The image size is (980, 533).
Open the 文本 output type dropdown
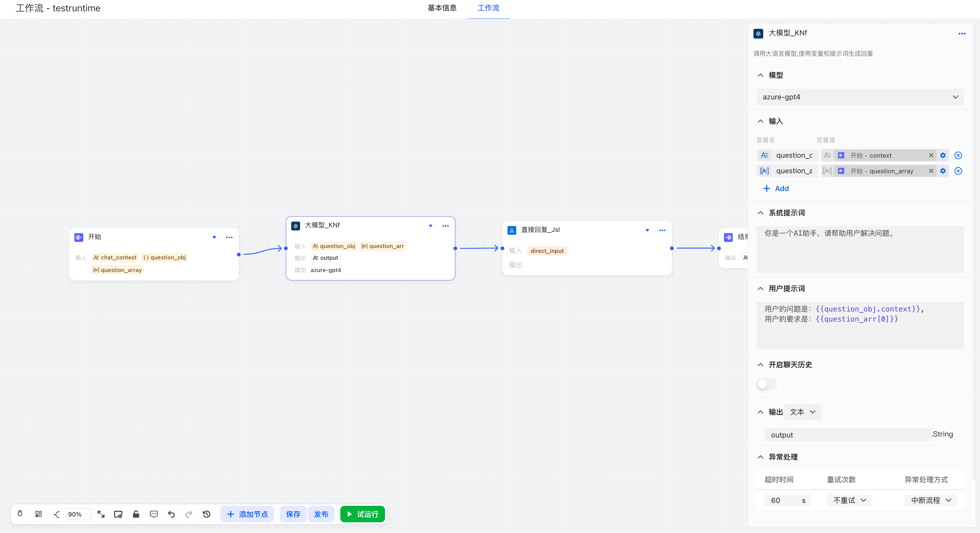[x=802, y=412]
